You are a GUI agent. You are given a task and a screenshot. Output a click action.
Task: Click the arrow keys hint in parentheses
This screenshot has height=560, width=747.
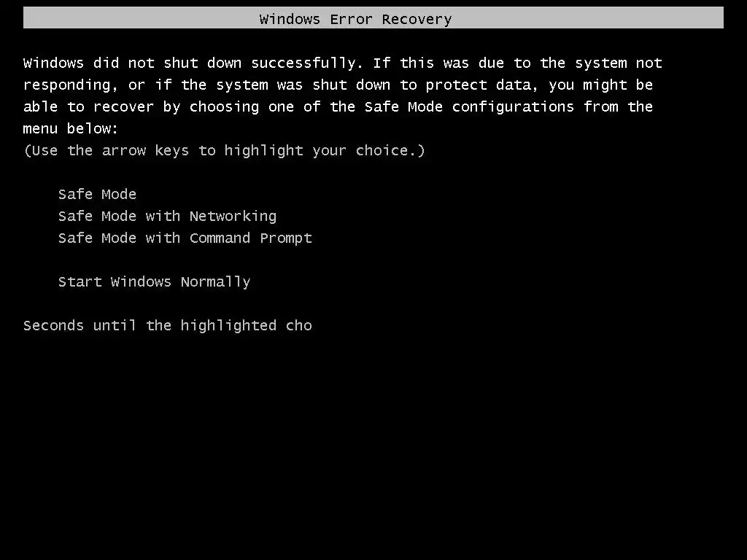tap(224, 150)
